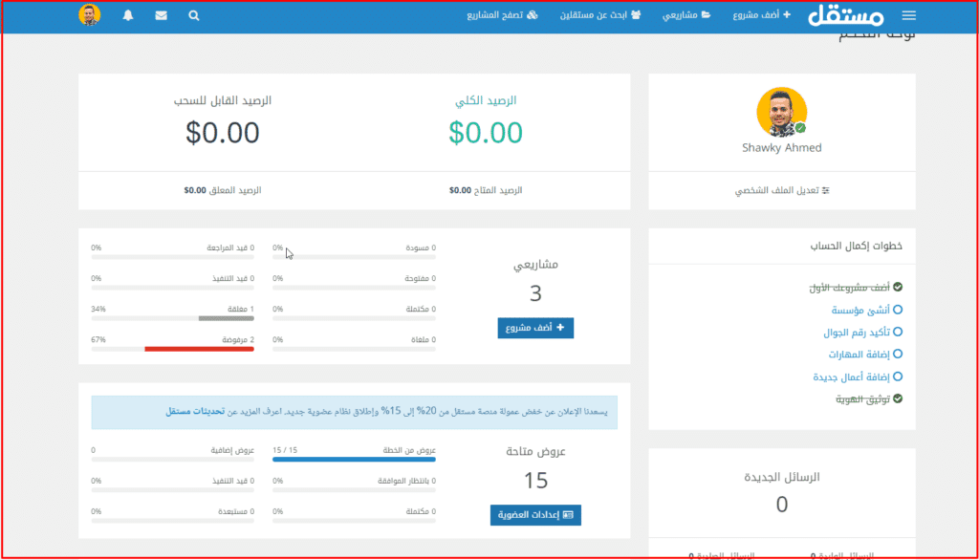Image resolution: width=979 pixels, height=560 pixels.
Task: Open the notifications bell icon
Action: pyautogui.click(x=128, y=15)
